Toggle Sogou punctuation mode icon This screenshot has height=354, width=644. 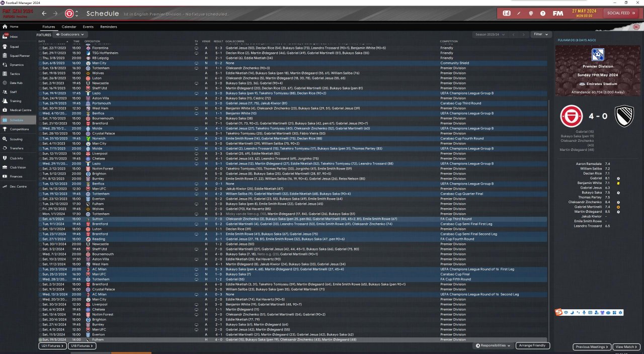coord(578,313)
